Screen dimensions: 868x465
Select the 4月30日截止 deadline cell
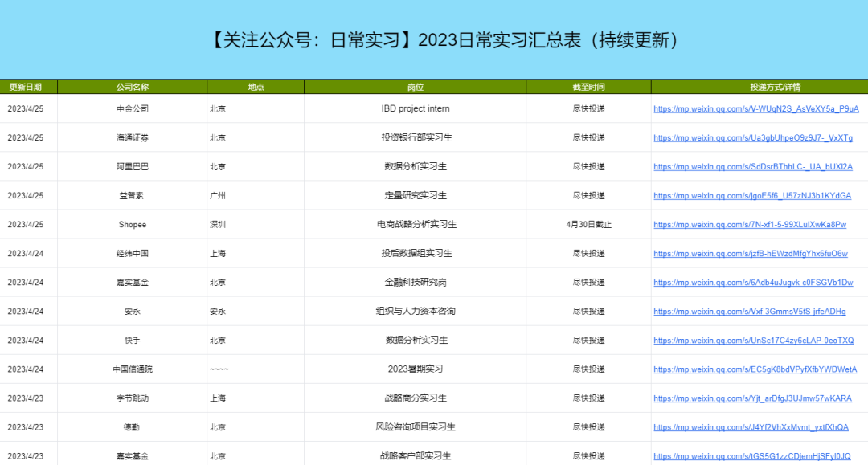pyautogui.click(x=588, y=225)
